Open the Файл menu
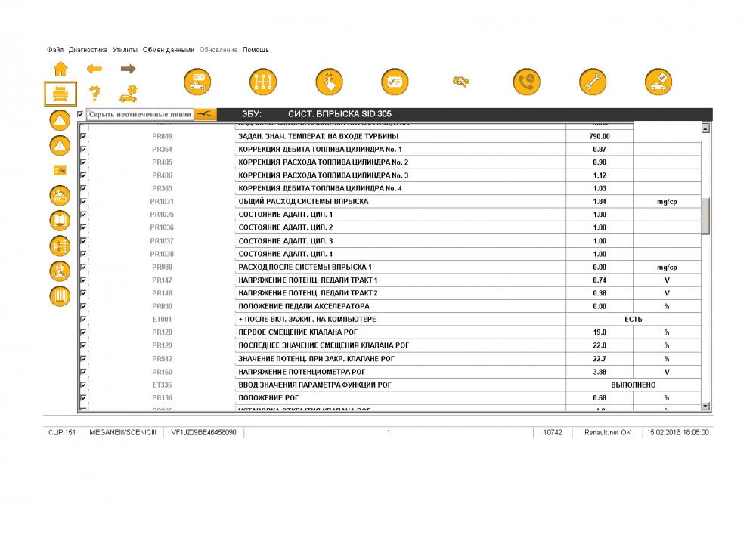Image resolution: width=756 pixels, height=535 pixels. click(x=55, y=50)
